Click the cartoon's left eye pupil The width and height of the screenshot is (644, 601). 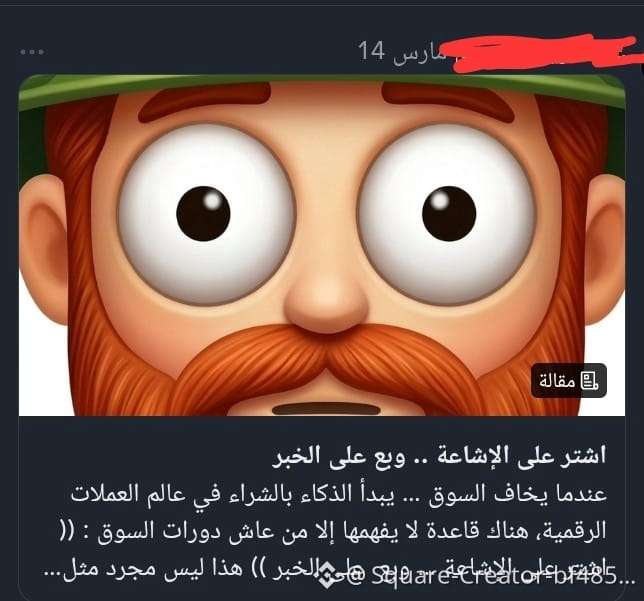203,214
